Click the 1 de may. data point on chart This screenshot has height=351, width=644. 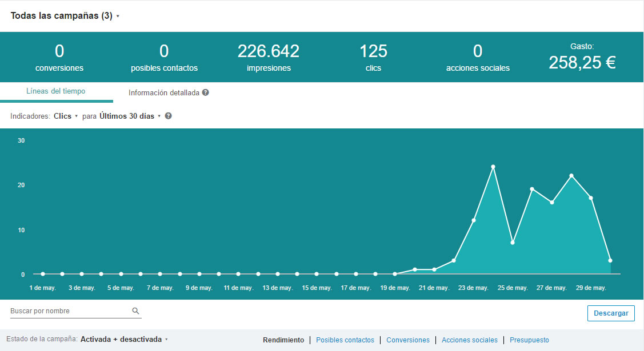point(43,274)
